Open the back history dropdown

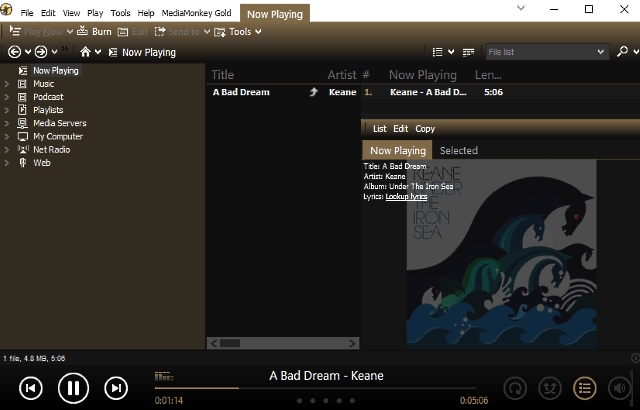click(28, 52)
